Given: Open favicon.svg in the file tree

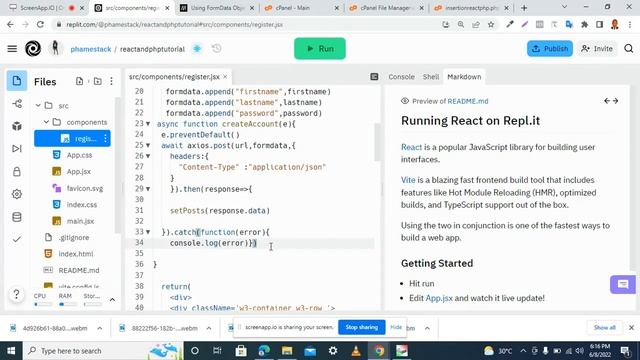Looking at the screenshot, I should 85,188.
